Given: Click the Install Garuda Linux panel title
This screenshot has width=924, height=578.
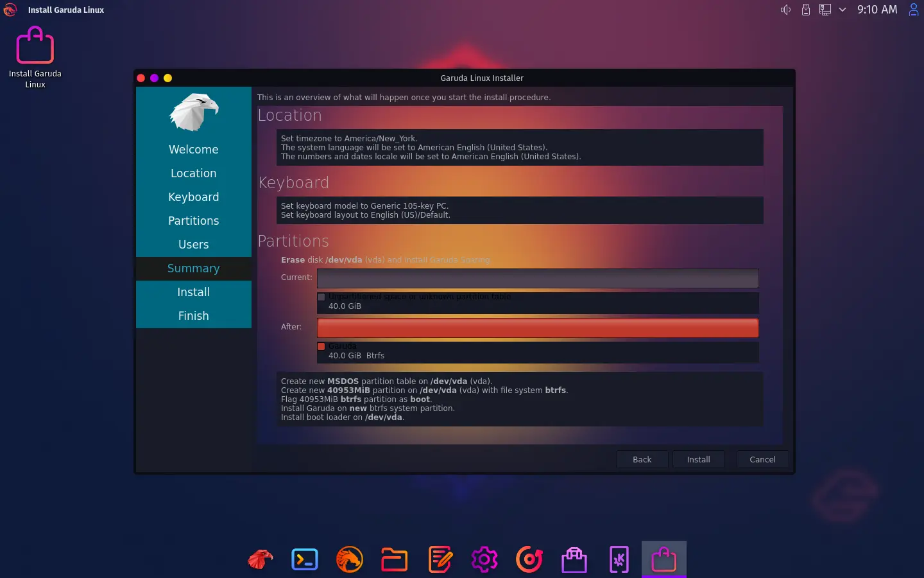Looking at the screenshot, I should [x=65, y=10].
